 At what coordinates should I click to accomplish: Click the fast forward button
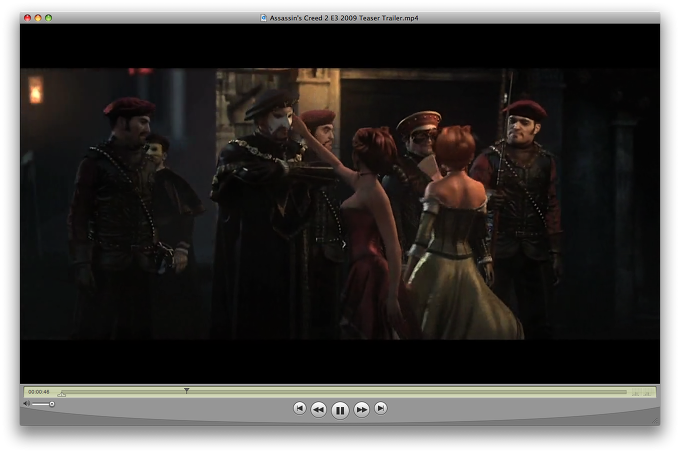[361, 409]
